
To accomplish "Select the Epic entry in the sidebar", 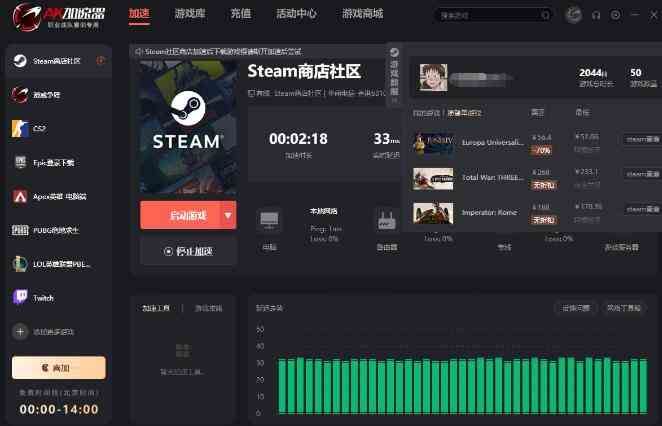I will point(59,163).
